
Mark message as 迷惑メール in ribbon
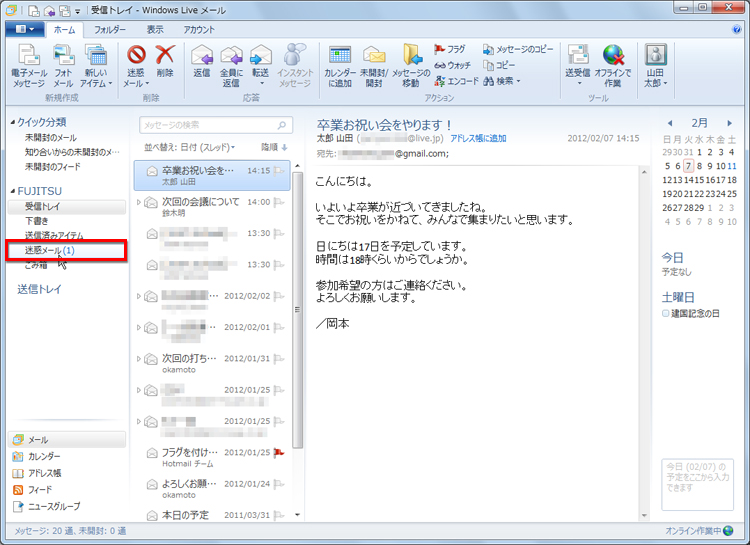point(136,66)
